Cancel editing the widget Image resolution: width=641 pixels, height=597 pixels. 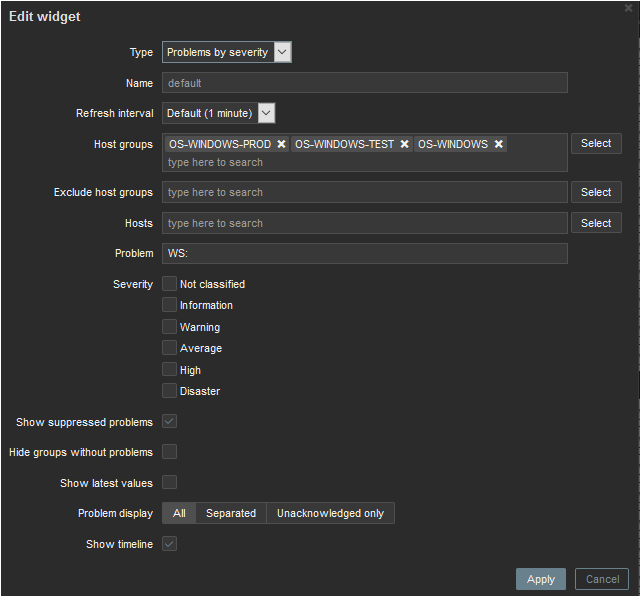602,579
